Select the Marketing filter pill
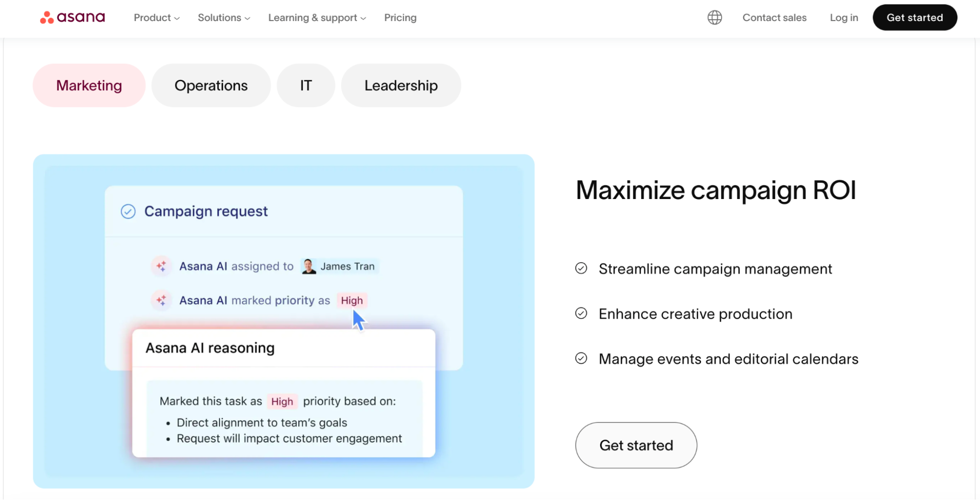Image resolution: width=980 pixels, height=500 pixels. pos(89,85)
